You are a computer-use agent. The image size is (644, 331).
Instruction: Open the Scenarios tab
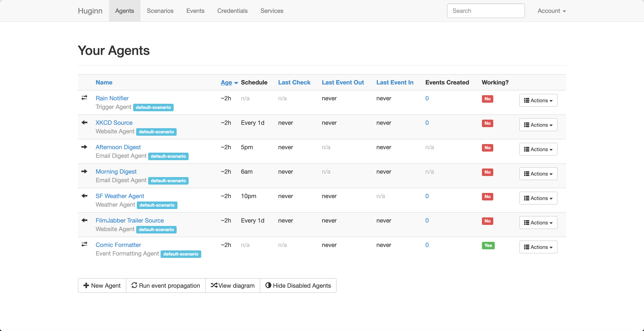(160, 11)
